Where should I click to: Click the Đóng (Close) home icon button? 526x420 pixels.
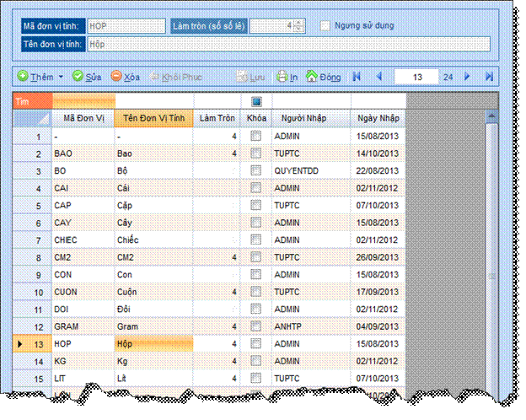324,77
